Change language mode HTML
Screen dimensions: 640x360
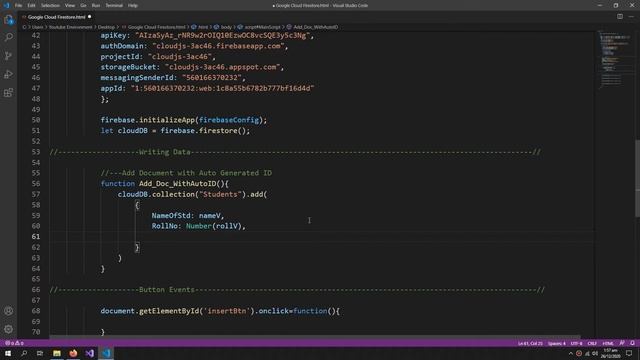click(x=608, y=343)
